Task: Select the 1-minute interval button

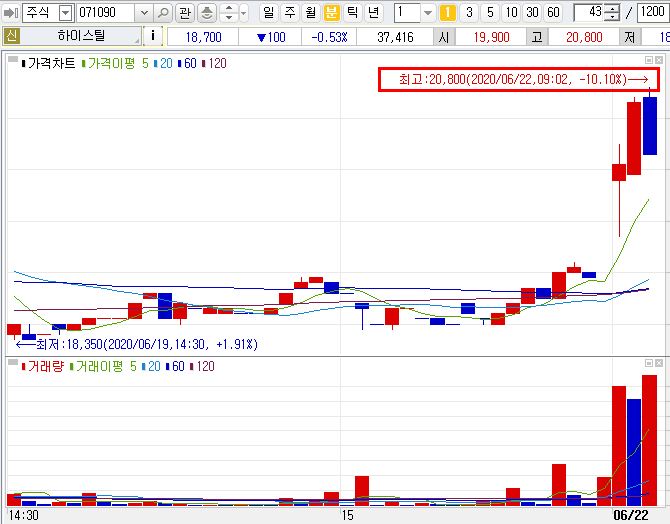Action: coord(448,13)
